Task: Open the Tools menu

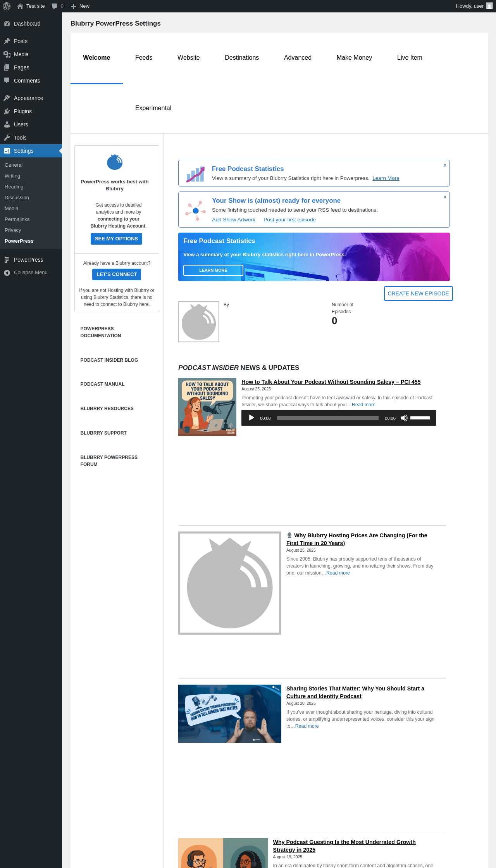Action: coord(31,138)
